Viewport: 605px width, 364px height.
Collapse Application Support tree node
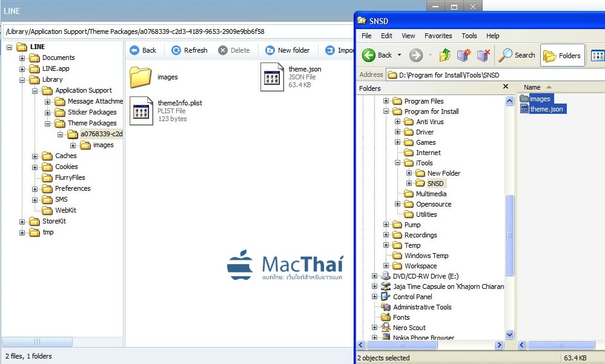pyautogui.click(x=35, y=91)
